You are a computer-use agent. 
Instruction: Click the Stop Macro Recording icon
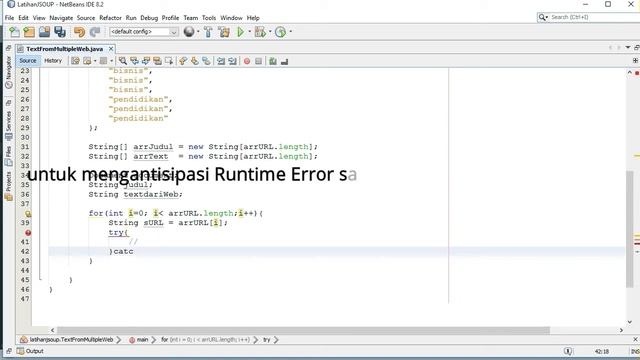(x=258, y=61)
